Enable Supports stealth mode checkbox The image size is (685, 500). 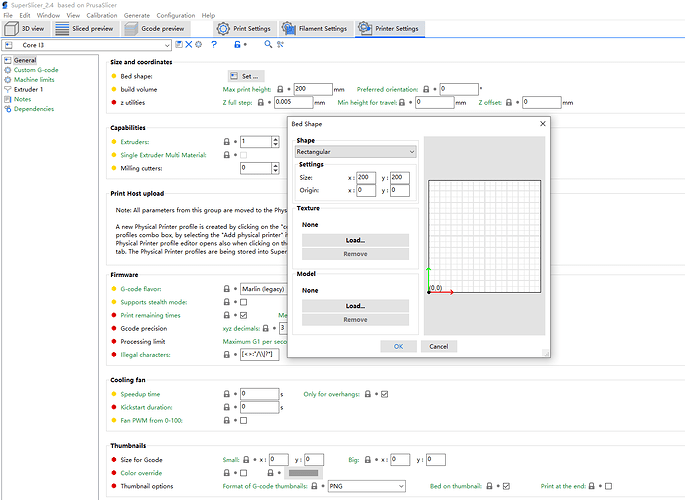point(243,302)
